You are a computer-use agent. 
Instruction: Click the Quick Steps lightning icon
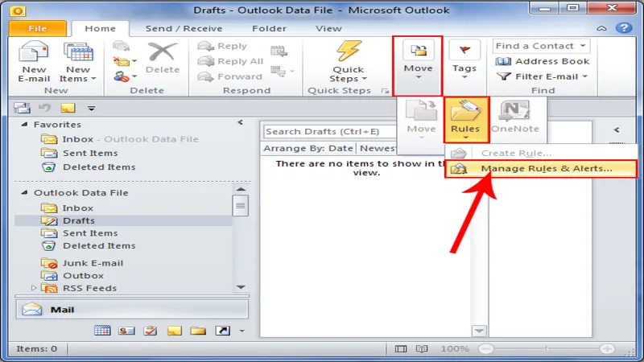[x=349, y=51]
